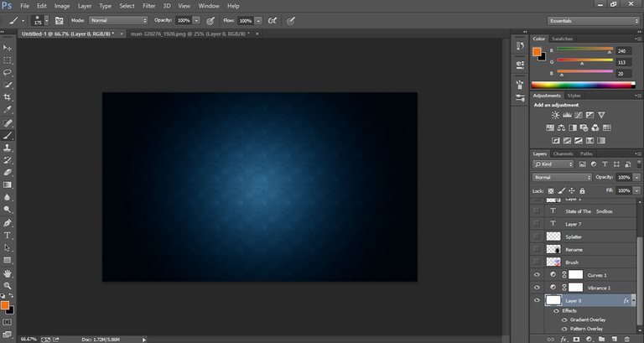Switch to the Channels tab
The width and height of the screenshot is (644, 343).
click(563, 153)
